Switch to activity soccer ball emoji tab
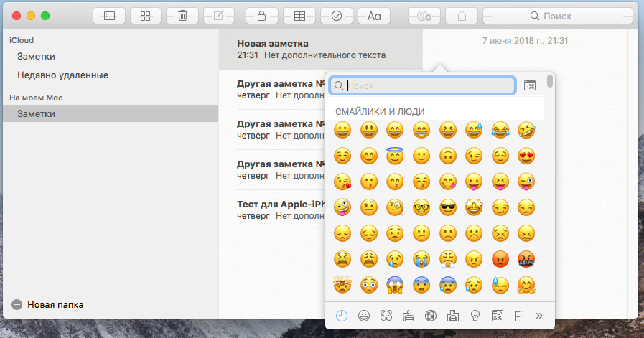Screen dimensions: 644x338 click(x=431, y=316)
